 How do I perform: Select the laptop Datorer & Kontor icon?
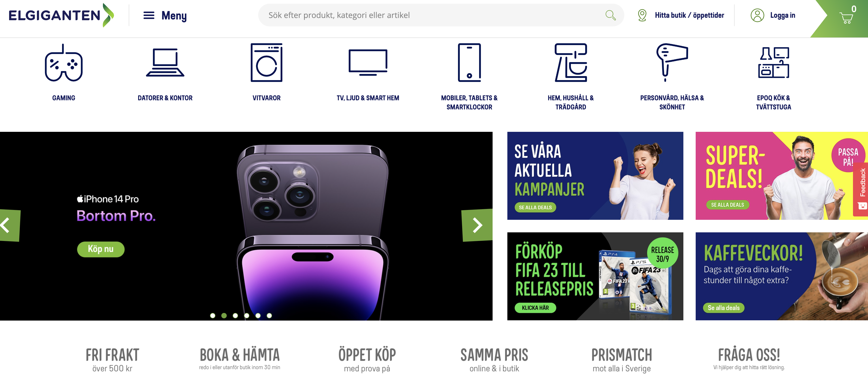pos(165,63)
